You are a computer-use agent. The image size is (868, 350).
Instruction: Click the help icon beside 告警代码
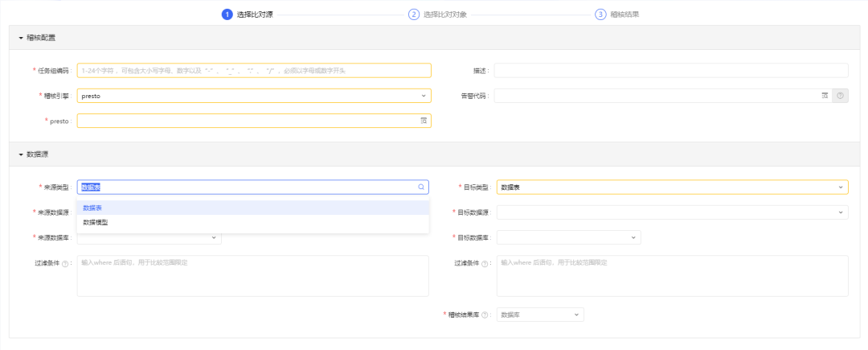click(841, 96)
